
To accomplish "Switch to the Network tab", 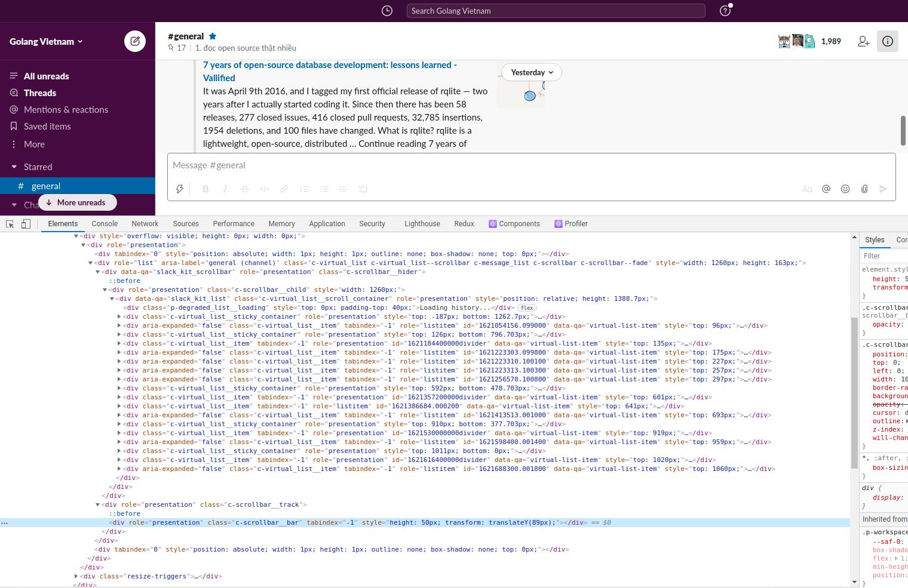I will tap(145, 224).
